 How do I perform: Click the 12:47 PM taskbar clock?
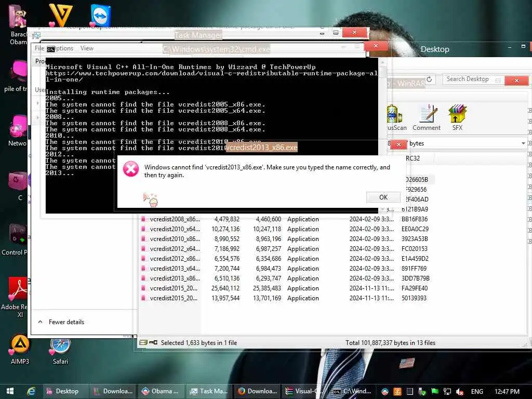click(x=507, y=392)
